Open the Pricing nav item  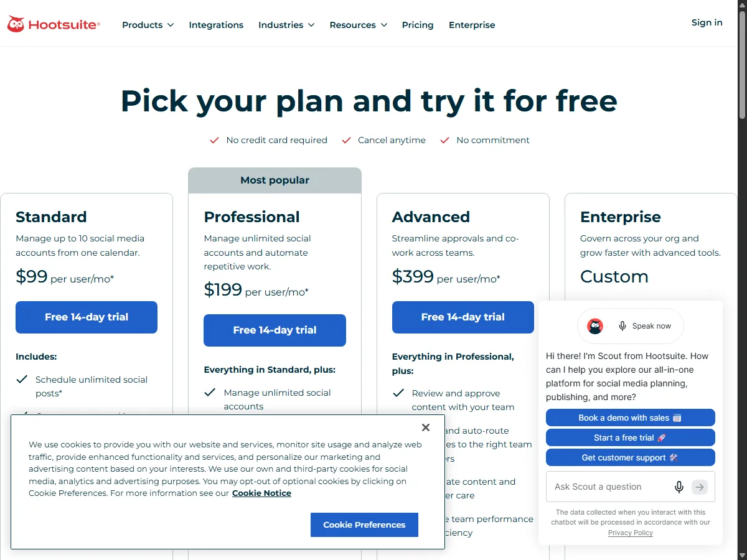[x=418, y=25]
